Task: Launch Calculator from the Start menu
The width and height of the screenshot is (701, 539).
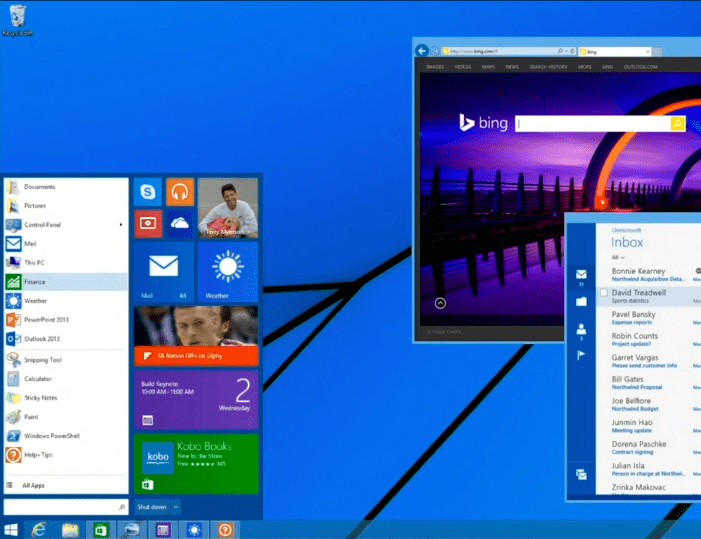Action: [x=66, y=379]
